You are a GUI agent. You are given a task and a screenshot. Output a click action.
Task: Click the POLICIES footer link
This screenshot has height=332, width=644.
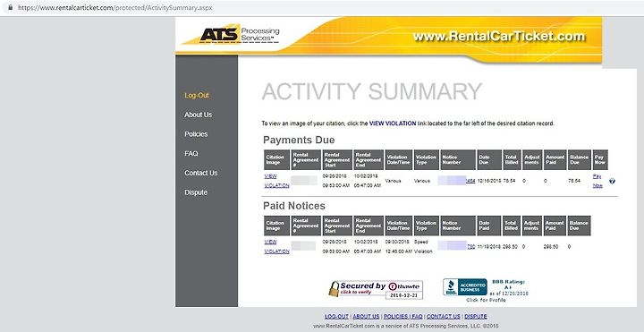396,317
